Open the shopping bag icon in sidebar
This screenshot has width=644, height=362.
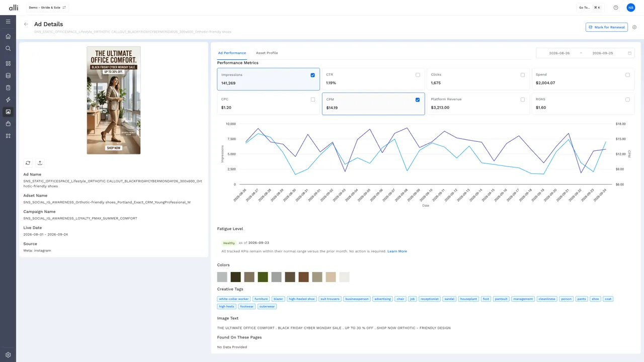[x=8, y=124]
